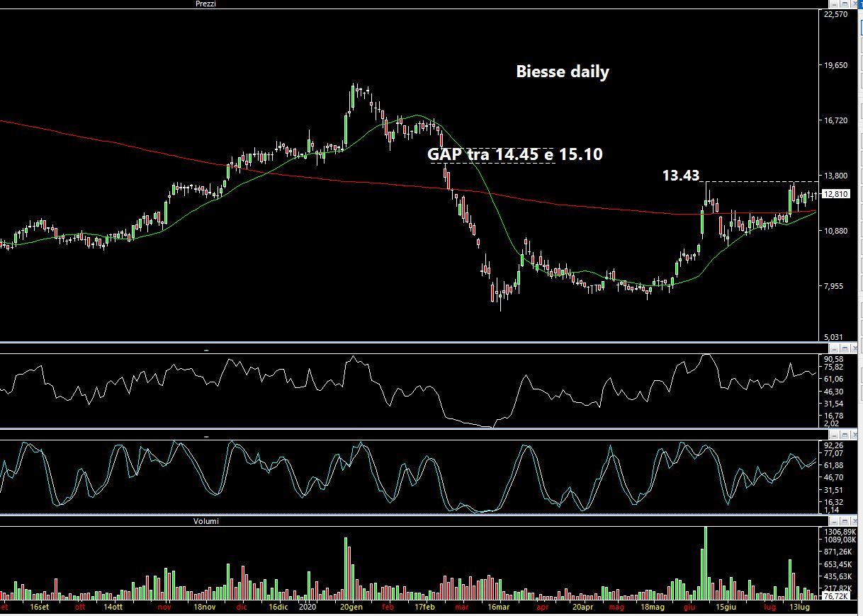This screenshot has height=616, width=863.
Task: Click the current price tag 12,810
Action: (x=836, y=194)
